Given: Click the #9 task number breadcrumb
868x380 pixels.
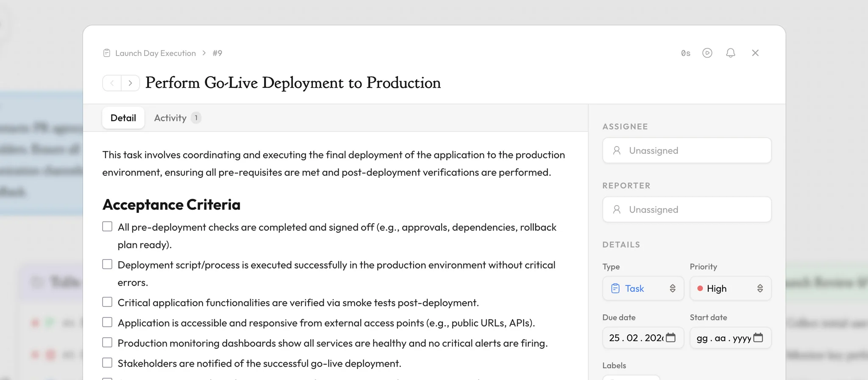Looking at the screenshot, I should point(217,53).
